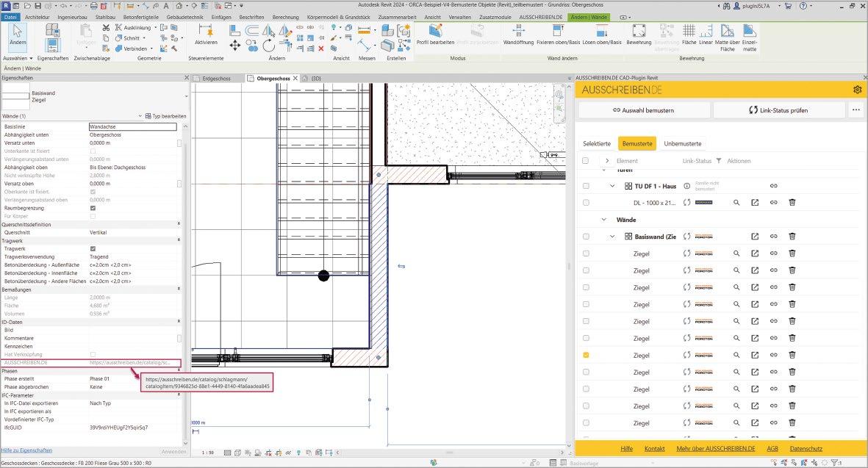Click the print icon in quick access toolbar

93,6
